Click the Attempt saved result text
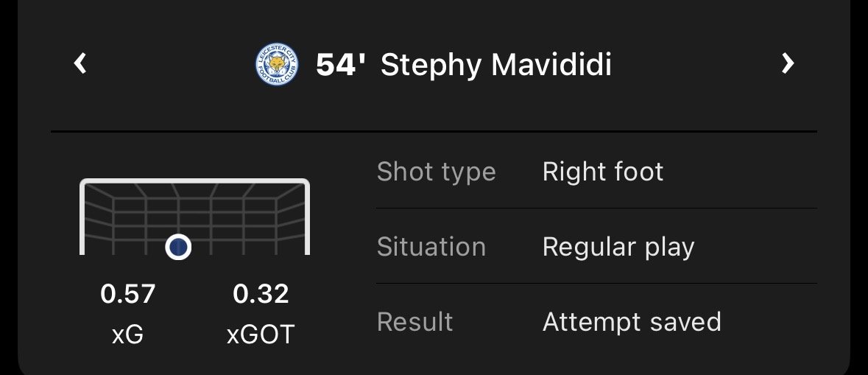Viewport: 868px width, 375px height. 632,322
